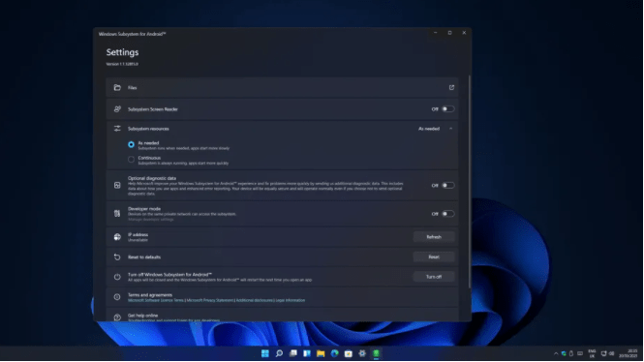Click the ENG UK language indicator
644x362 pixels.
592,353
